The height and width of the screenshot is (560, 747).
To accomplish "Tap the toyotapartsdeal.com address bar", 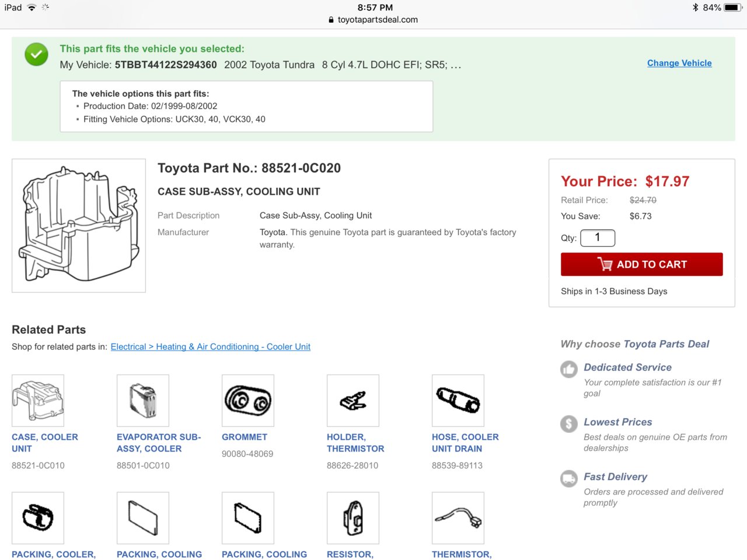I will [373, 19].
